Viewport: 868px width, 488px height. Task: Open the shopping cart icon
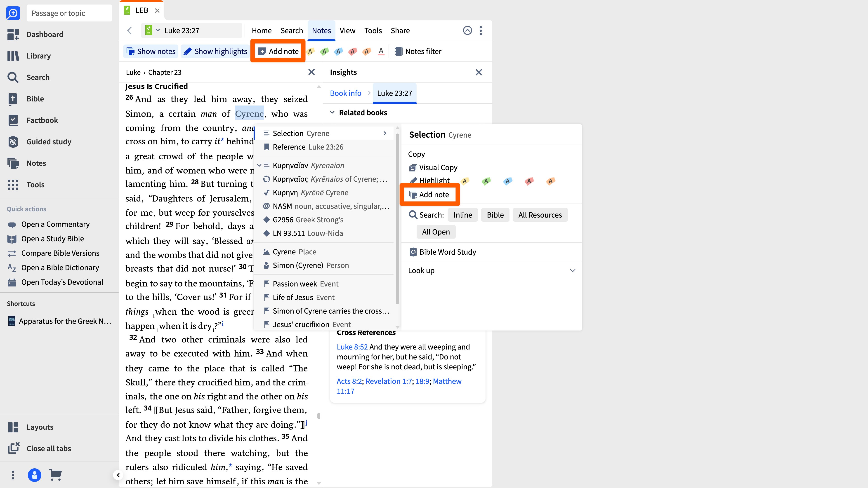click(56, 475)
